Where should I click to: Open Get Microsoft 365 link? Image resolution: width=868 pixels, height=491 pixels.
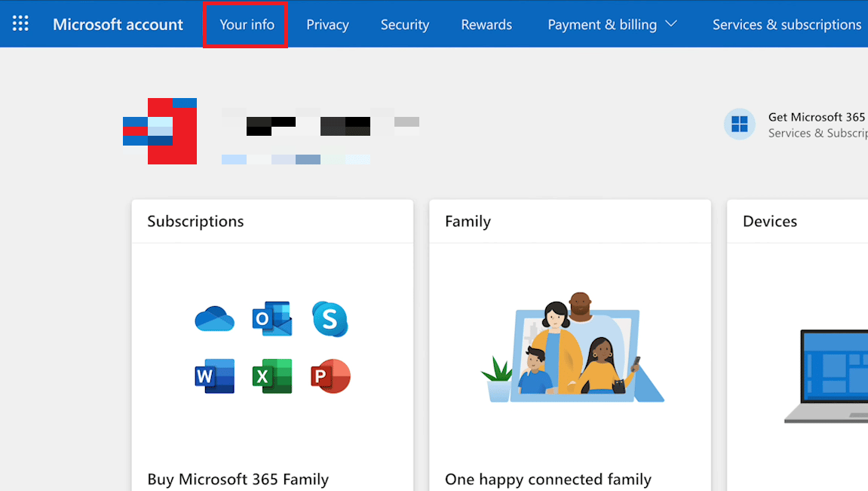pyautogui.click(x=817, y=117)
